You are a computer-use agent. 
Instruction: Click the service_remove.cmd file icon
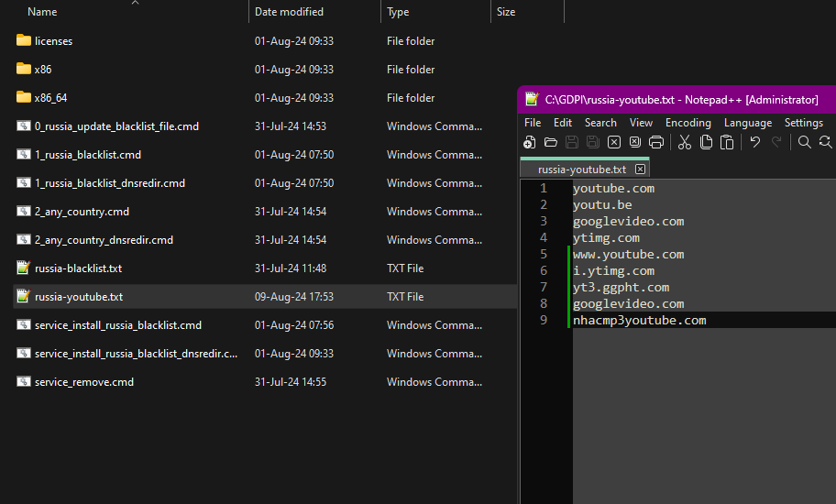(24, 381)
